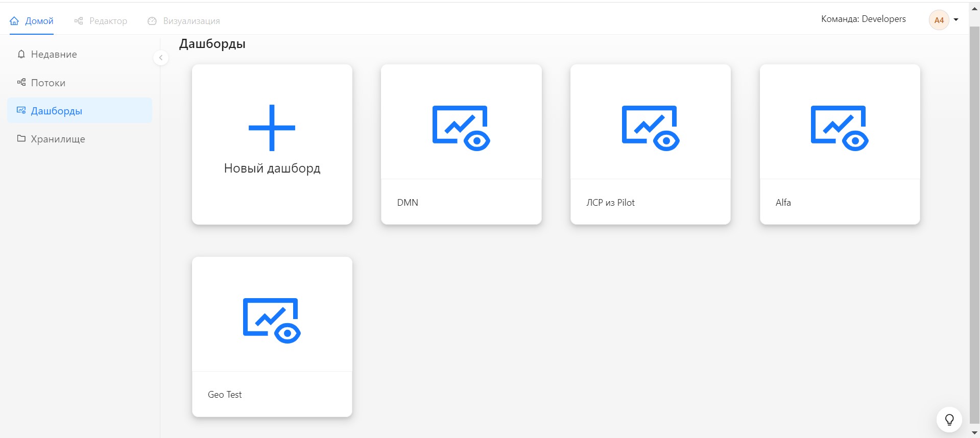Switch to the Домой tab
Image resolution: width=980 pixels, height=438 pixels.
(32, 21)
